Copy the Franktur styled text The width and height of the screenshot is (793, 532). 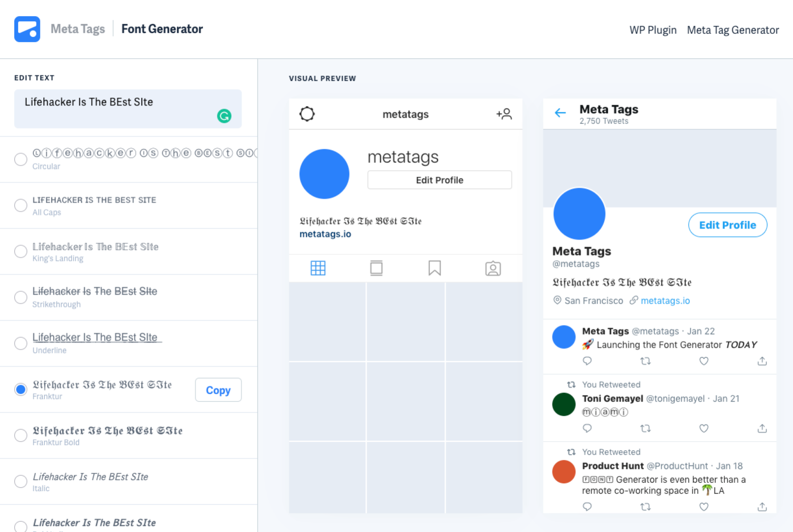[x=218, y=390]
